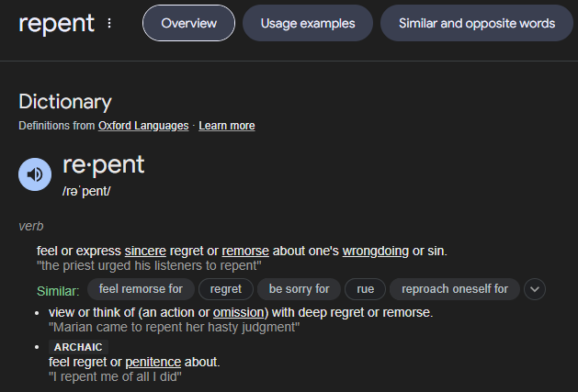Open the penitence definition link
This screenshot has height=392, width=578.
pyautogui.click(x=153, y=362)
